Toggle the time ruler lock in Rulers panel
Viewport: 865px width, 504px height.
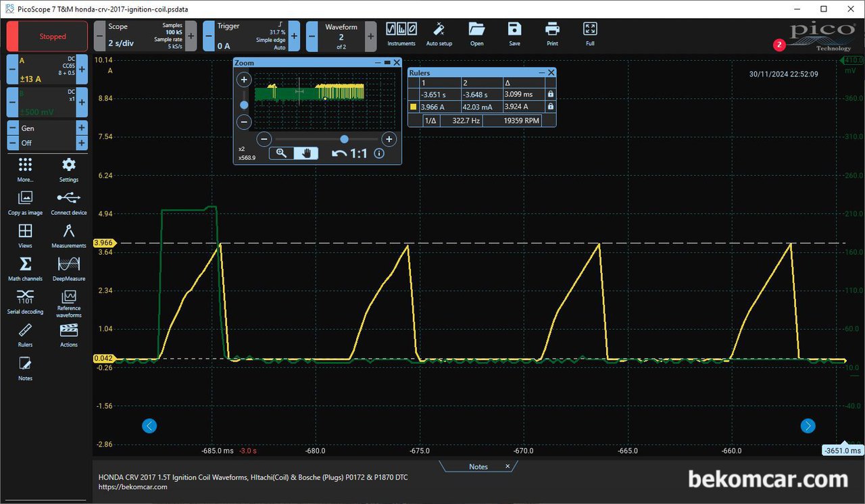(x=550, y=95)
